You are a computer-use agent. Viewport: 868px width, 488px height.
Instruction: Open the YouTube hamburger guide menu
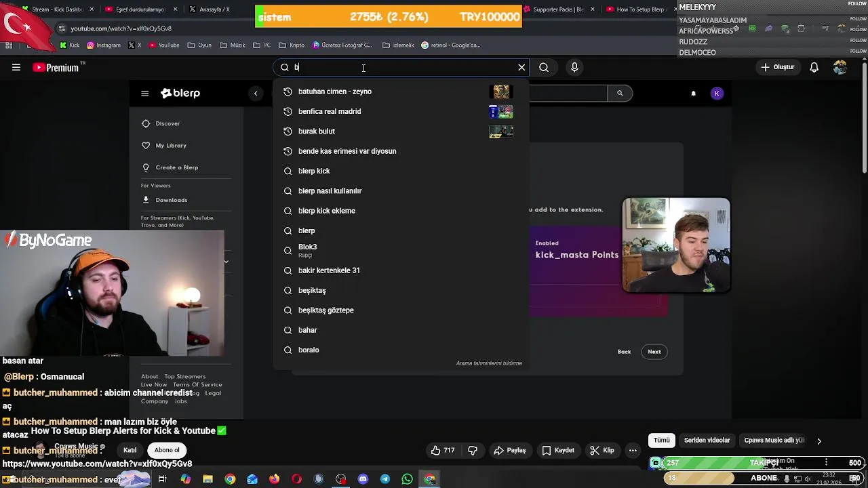tap(16, 67)
